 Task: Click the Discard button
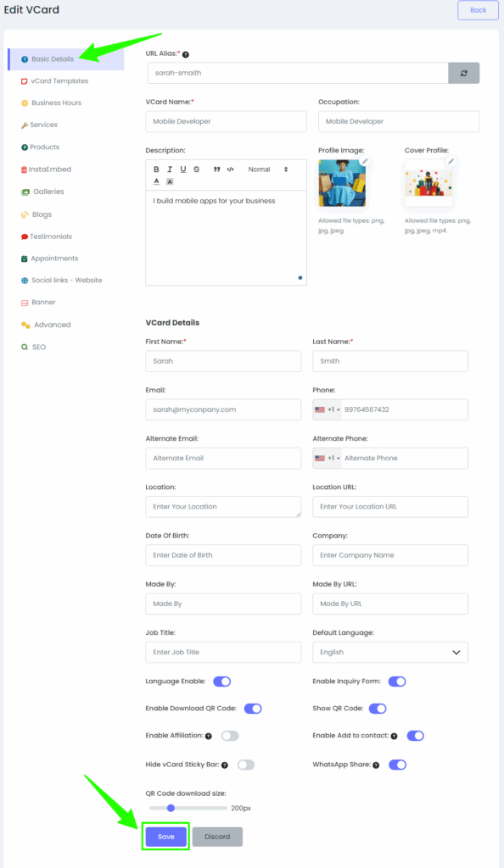[217, 837]
